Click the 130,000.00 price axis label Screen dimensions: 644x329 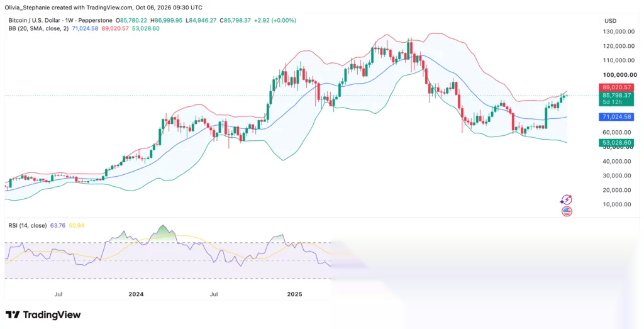click(619, 31)
